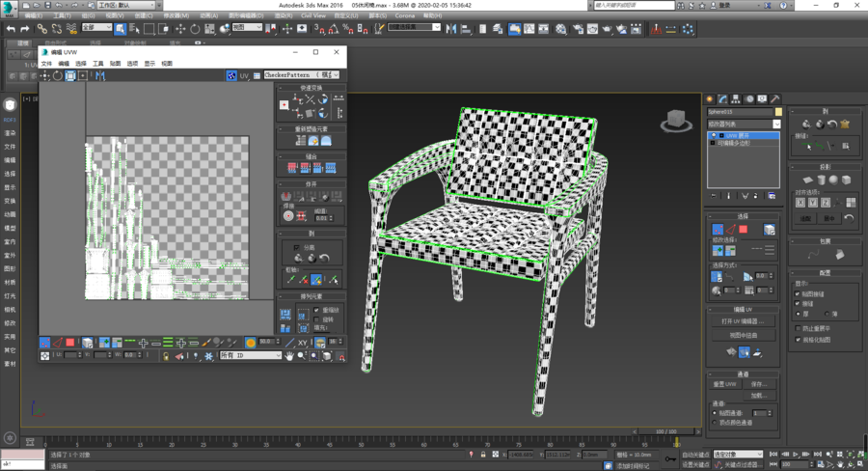Open the Corona menu
868x471 pixels.
(x=405, y=15)
